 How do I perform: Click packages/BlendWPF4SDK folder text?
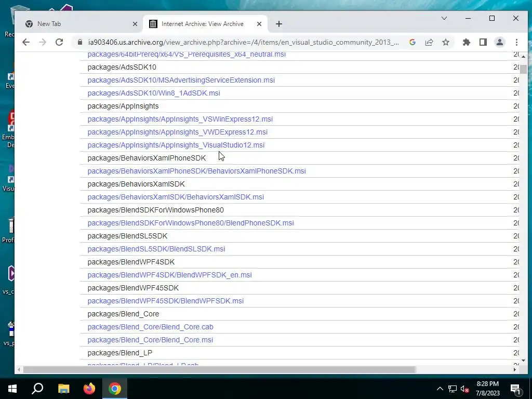coord(131,262)
